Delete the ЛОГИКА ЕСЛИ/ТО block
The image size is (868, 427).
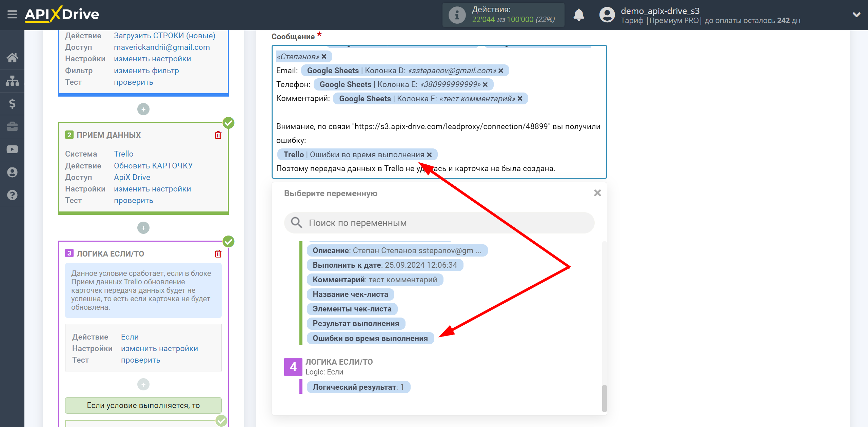(218, 254)
